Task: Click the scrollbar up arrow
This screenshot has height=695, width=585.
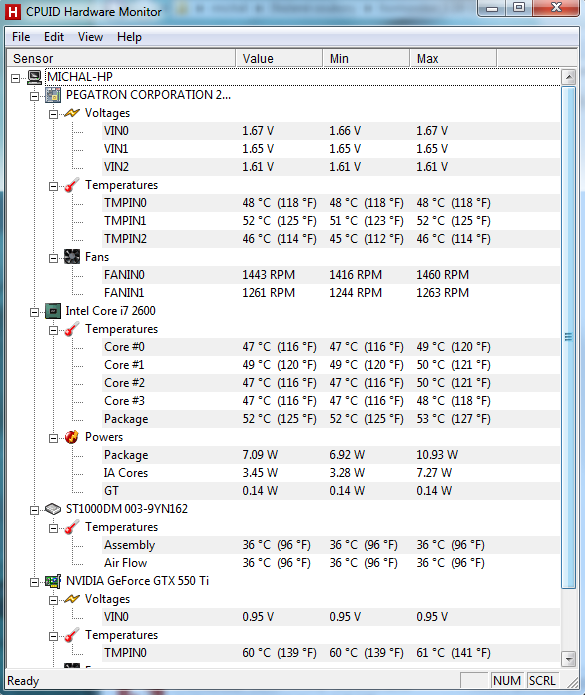Action: click(569, 77)
